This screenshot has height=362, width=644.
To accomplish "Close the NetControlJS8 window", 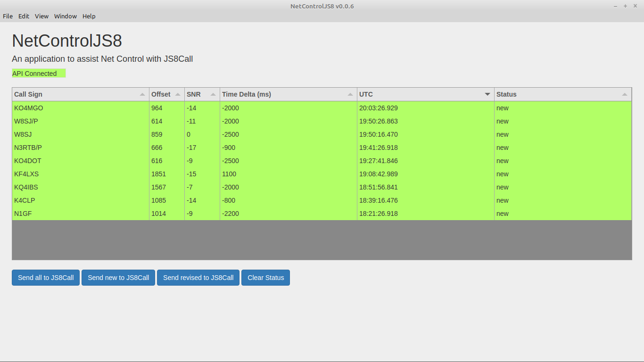I will [x=635, y=6].
